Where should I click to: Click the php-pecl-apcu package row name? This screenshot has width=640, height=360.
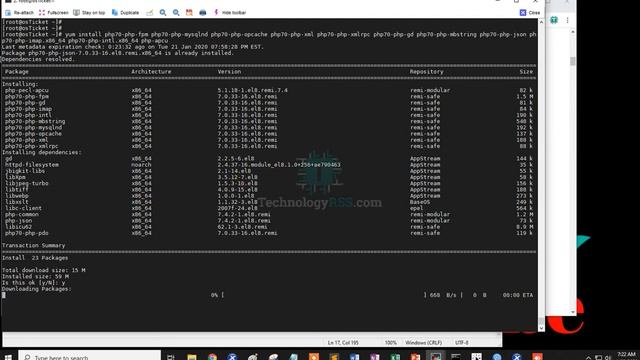tap(27, 90)
